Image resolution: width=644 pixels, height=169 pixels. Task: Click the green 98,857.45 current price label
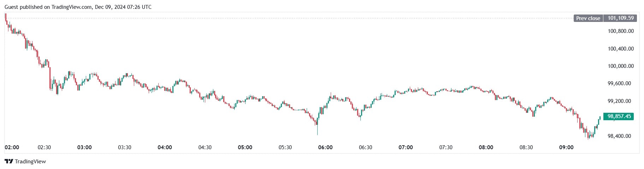click(619, 116)
